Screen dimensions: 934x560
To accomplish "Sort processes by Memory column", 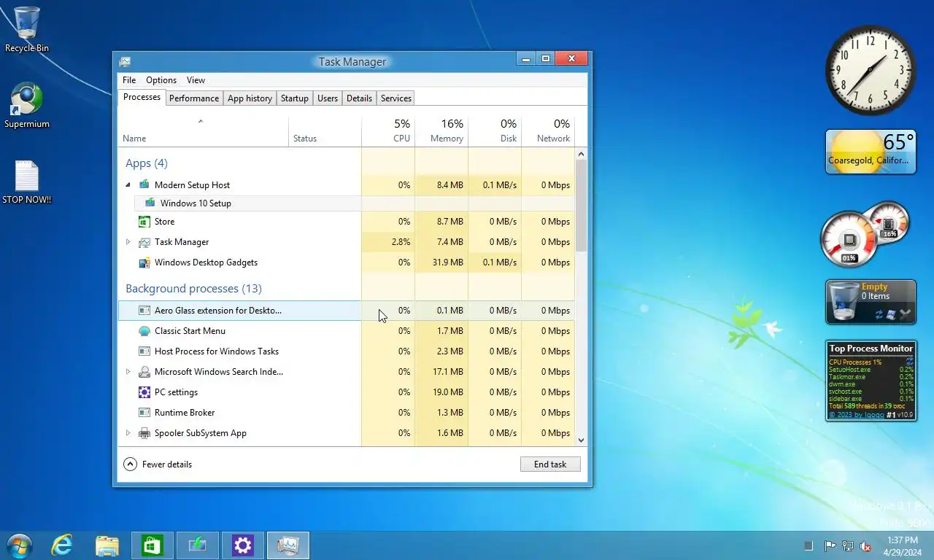I will (x=441, y=131).
